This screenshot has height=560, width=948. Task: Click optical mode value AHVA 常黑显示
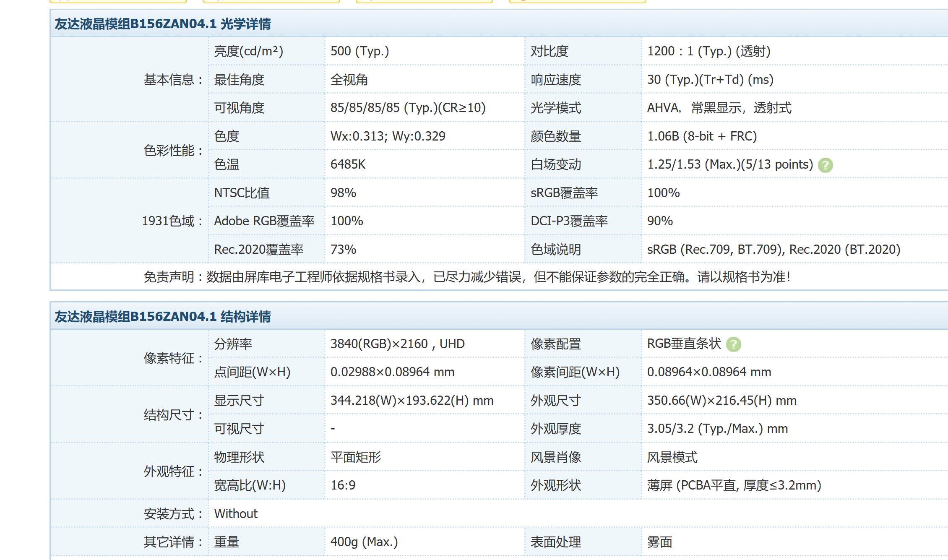719,108
